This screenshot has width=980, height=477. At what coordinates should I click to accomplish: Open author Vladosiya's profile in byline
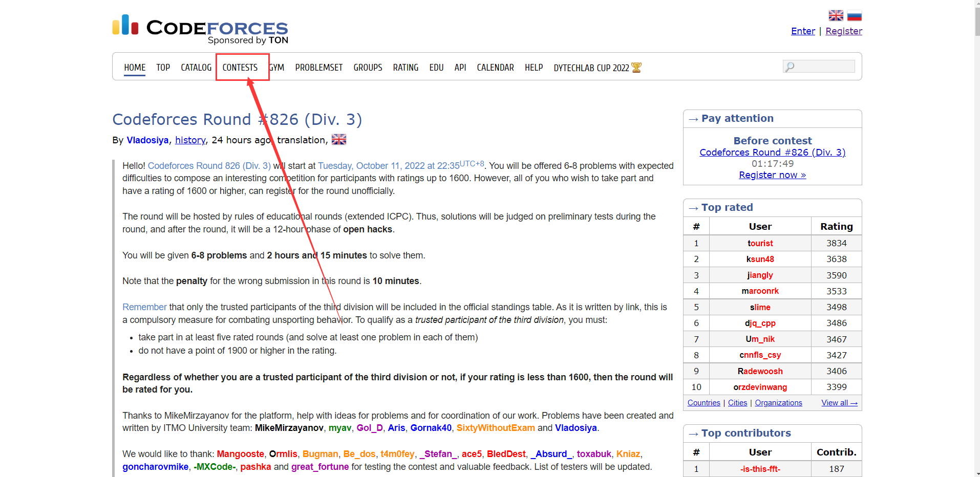147,140
